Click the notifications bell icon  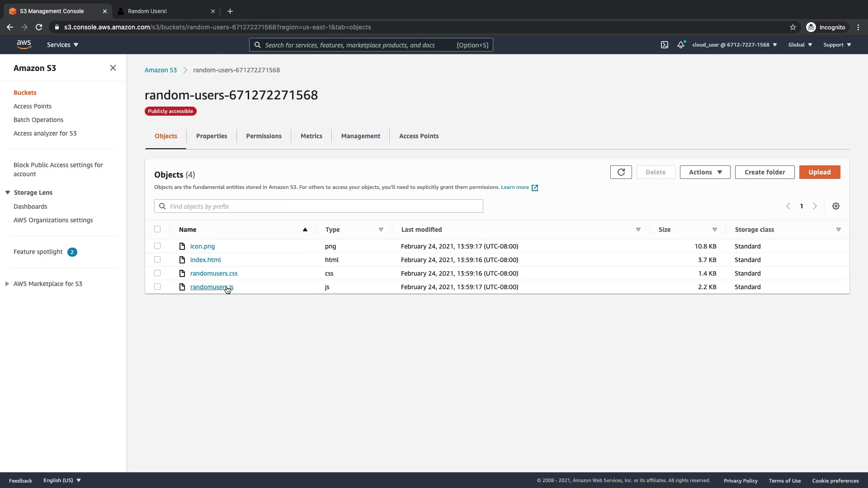pyautogui.click(x=680, y=45)
